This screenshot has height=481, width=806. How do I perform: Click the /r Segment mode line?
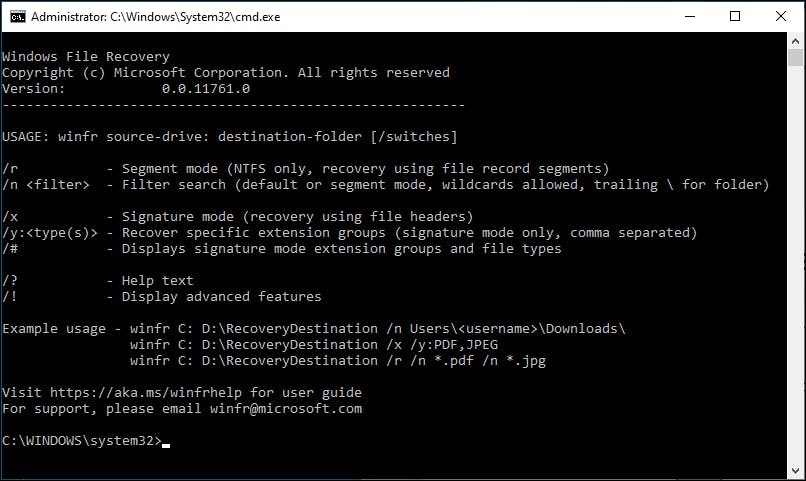[305, 169]
